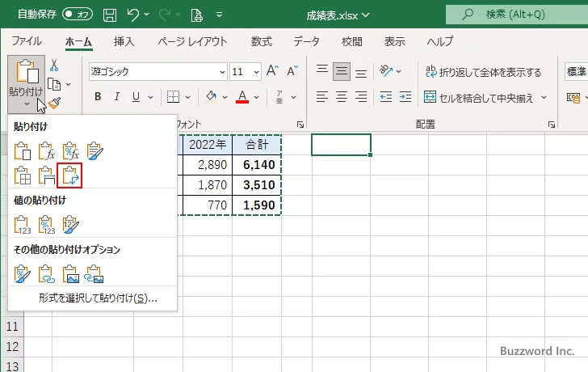Select Values and Number Formatting paste icon
The image size is (588, 372).
(x=47, y=225)
